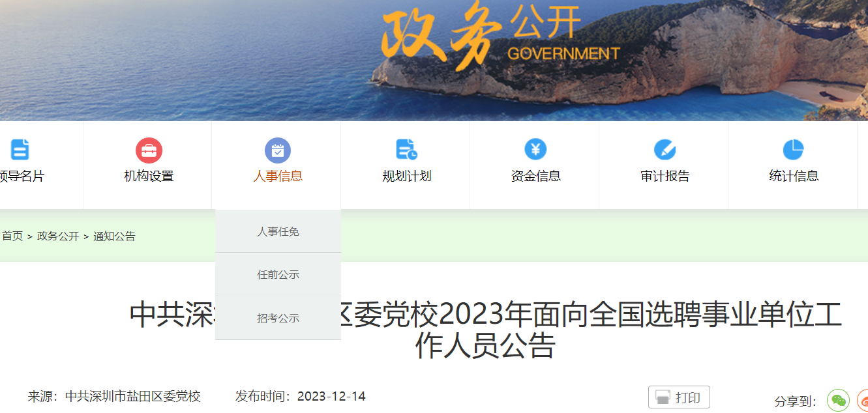Click the 统计信息 pie chart icon
868x413 pixels.
coord(794,150)
